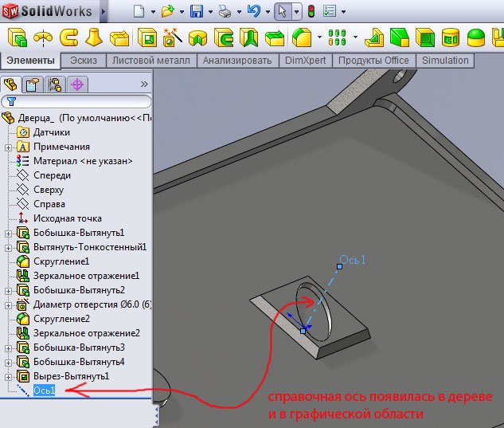
Task: Click the Print icon in top toolbar
Action: (225, 12)
